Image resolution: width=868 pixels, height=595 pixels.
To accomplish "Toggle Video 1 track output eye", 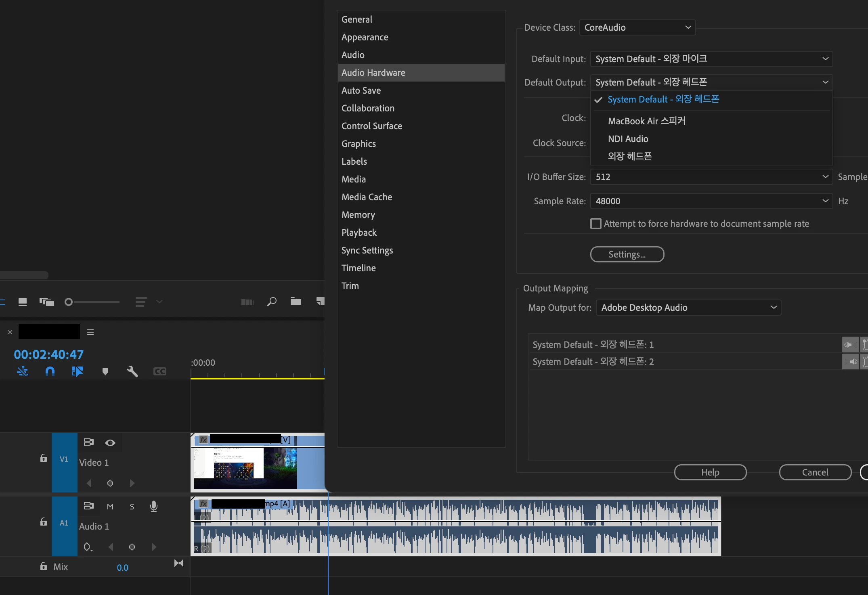I will click(110, 443).
